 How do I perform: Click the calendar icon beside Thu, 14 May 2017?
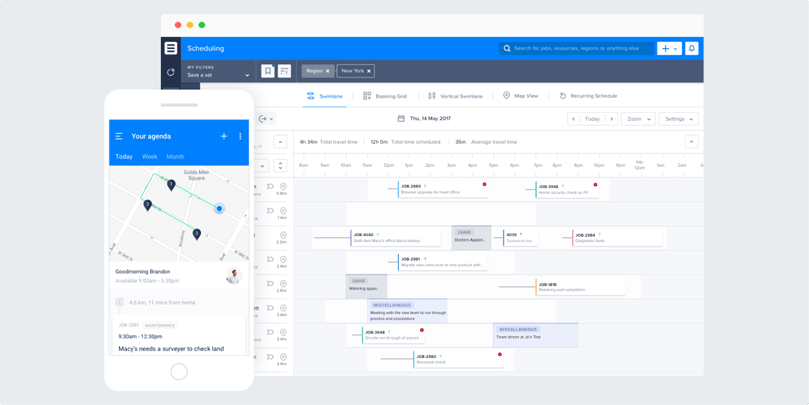[x=401, y=119]
